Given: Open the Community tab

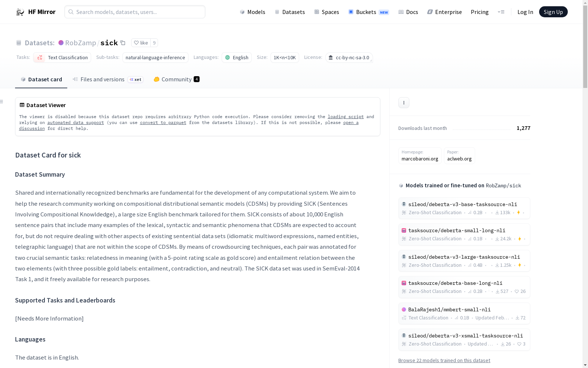Looking at the screenshot, I should click(176, 79).
